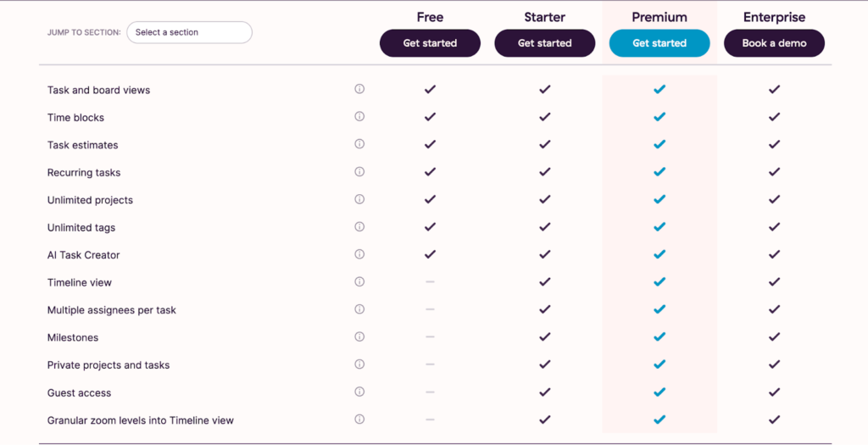Viewport: 868px width, 445px height.
Task: Click the Enterprise plan column heading
Action: coord(774,17)
